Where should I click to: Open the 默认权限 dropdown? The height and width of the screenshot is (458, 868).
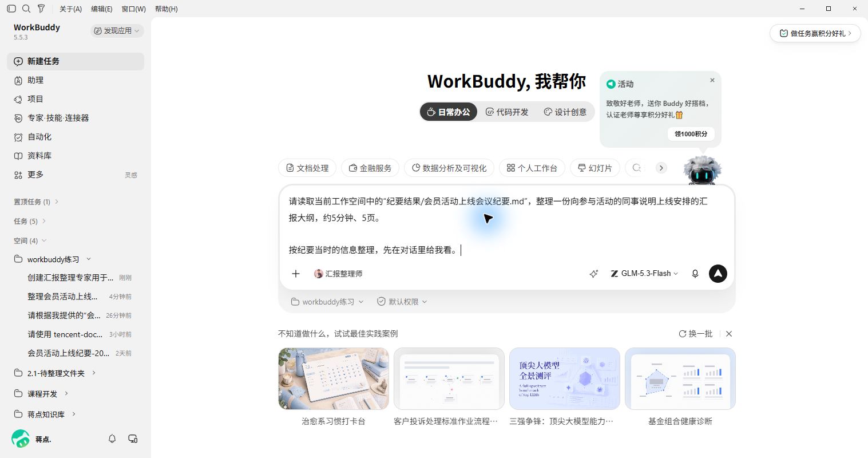point(402,302)
